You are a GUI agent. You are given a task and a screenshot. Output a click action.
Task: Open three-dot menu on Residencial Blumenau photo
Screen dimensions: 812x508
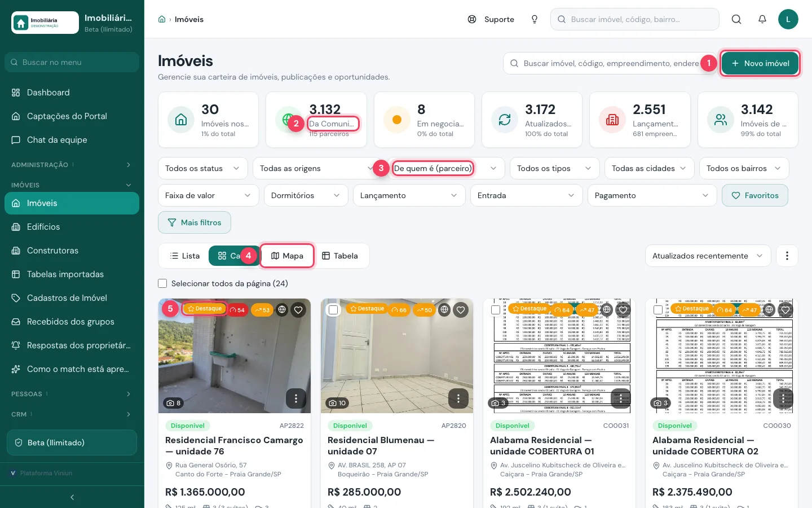coord(458,398)
